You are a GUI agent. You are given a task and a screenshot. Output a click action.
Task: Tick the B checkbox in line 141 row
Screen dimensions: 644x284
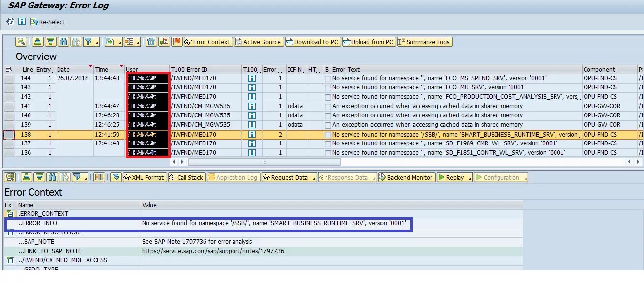tap(328, 106)
